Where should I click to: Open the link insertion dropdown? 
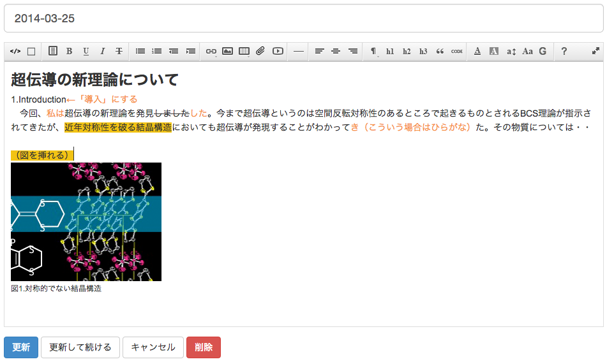[211, 52]
